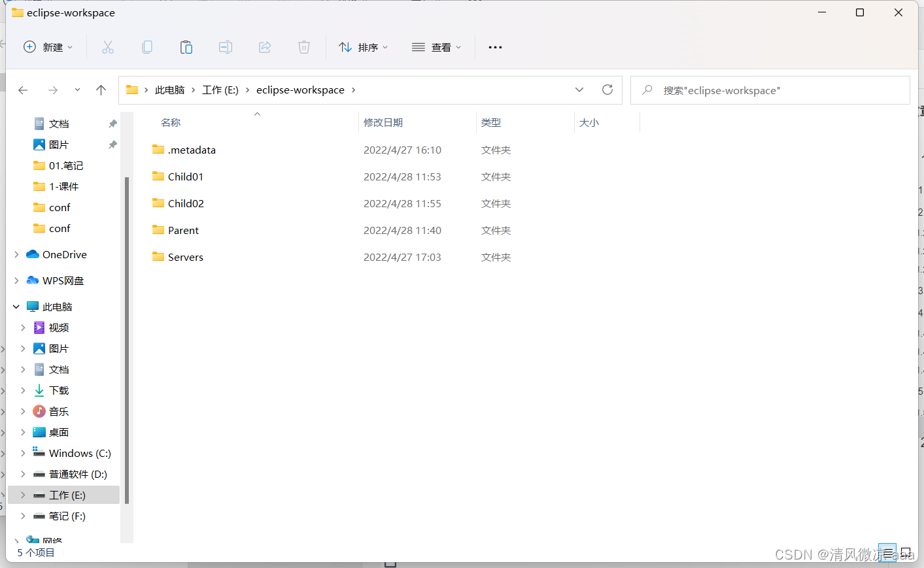924x568 pixels.
Task: Click the Child01 folder icon
Action: [x=158, y=176]
